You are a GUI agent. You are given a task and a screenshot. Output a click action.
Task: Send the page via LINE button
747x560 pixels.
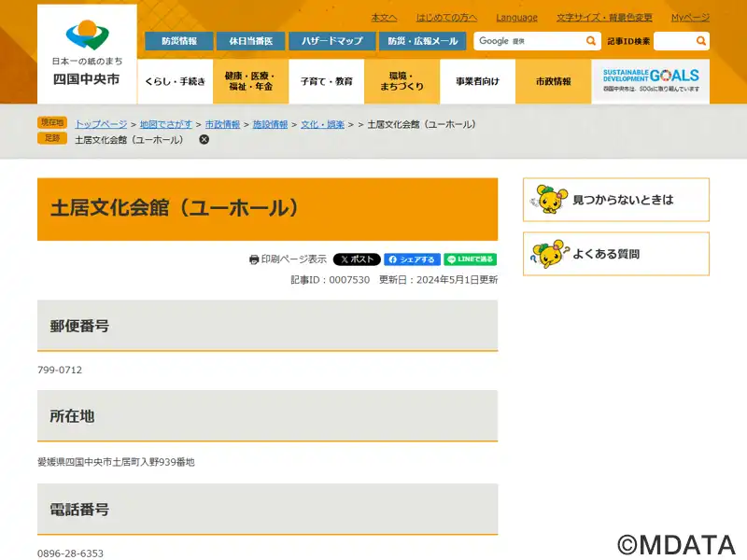pyautogui.click(x=471, y=259)
